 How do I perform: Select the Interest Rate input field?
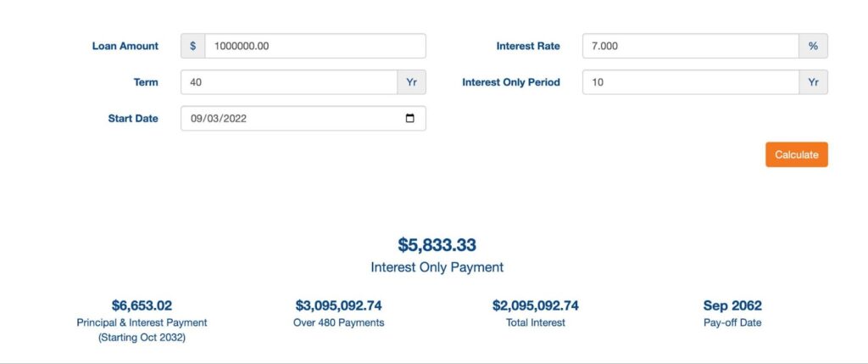pyautogui.click(x=690, y=46)
